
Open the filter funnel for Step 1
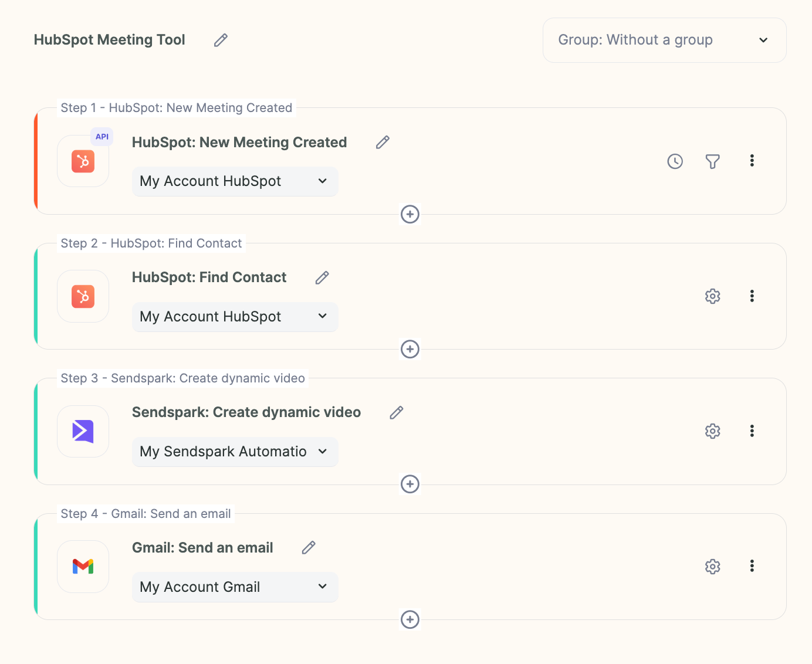click(712, 161)
